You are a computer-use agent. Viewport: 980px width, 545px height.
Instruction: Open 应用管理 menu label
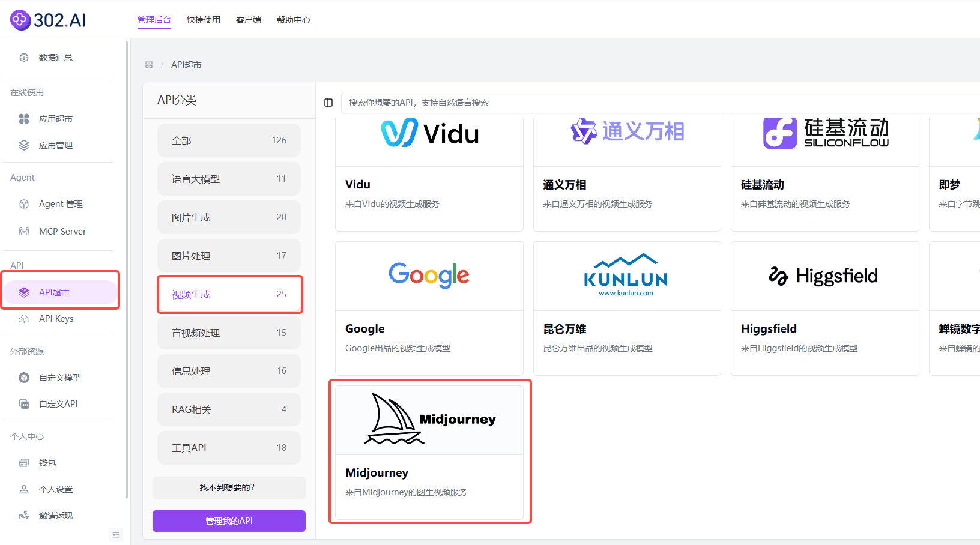56,145
